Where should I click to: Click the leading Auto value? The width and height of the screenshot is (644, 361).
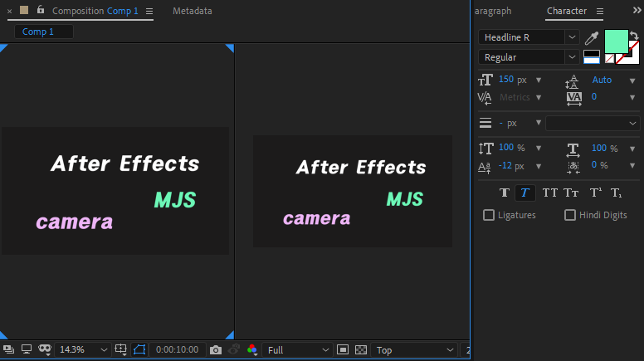point(602,80)
